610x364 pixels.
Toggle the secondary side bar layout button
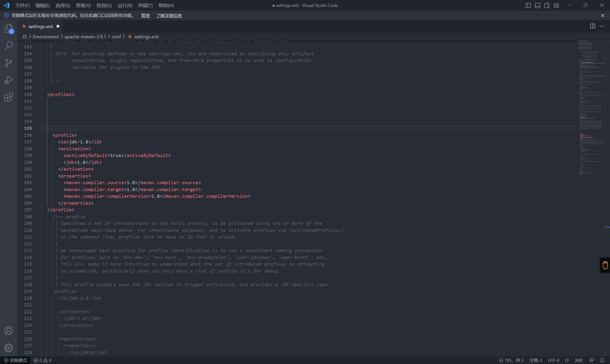[x=547, y=5]
